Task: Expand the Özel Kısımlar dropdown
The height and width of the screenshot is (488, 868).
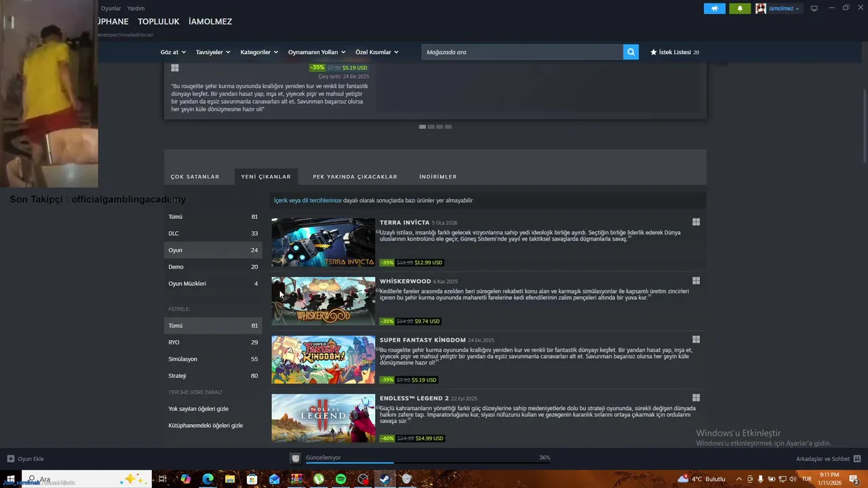Action: (x=377, y=52)
